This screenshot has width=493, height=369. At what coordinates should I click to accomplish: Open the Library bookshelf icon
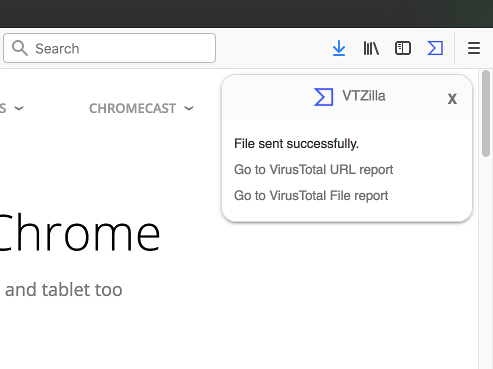tap(371, 48)
